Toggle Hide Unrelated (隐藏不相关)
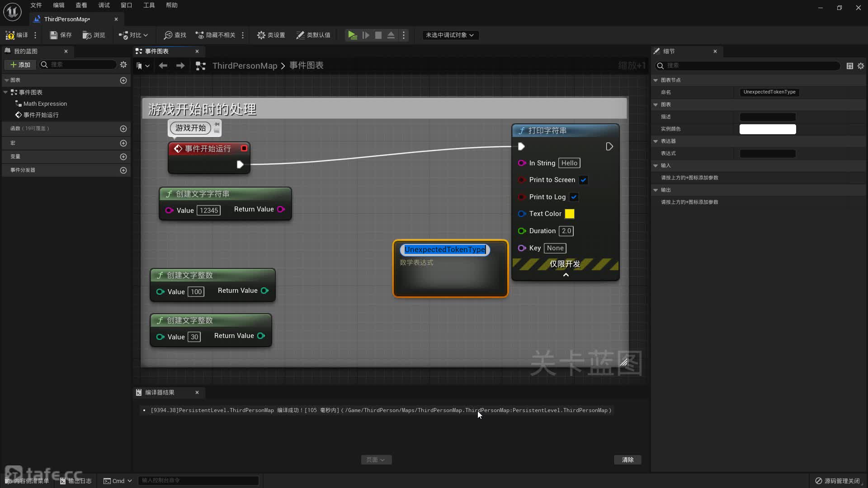Screen dimensions: 868x488 pyautogui.click(x=215, y=35)
